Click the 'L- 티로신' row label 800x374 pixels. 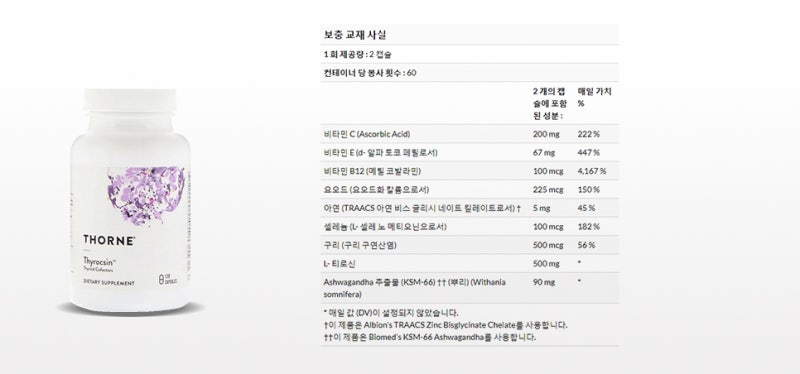click(339, 264)
